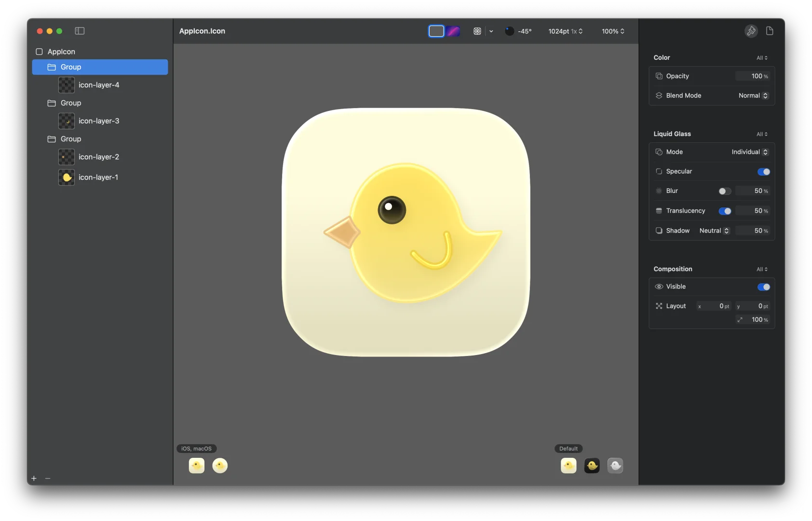The width and height of the screenshot is (812, 521).
Task: Open the Shadow Neutral dropdown
Action: pos(714,231)
